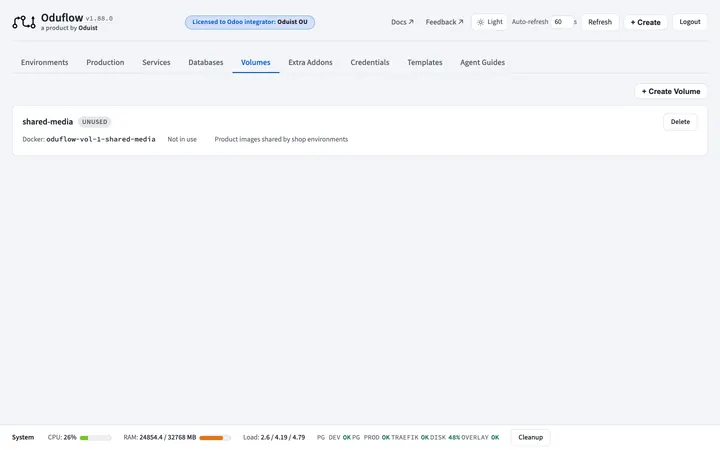Image resolution: width=720 pixels, height=450 pixels.
Task: Switch to the Production tab
Action: coord(105,62)
